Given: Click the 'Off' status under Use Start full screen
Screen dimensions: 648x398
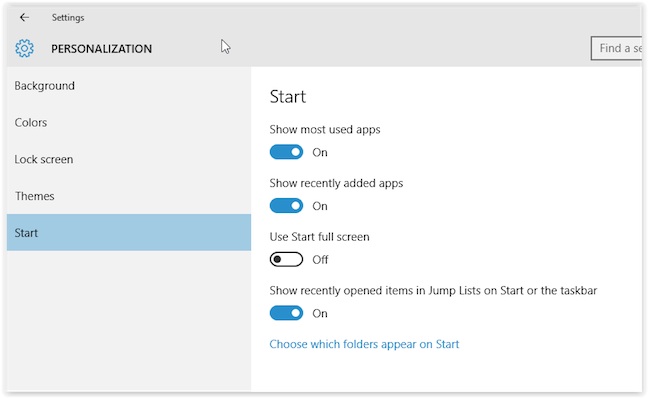Looking at the screenshot, I should click(320, 260).
